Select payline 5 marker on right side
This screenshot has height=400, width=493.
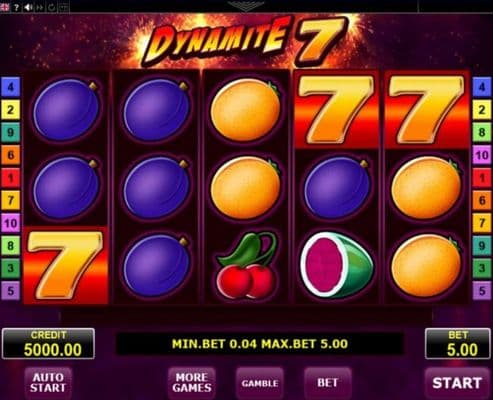point(482,291)
